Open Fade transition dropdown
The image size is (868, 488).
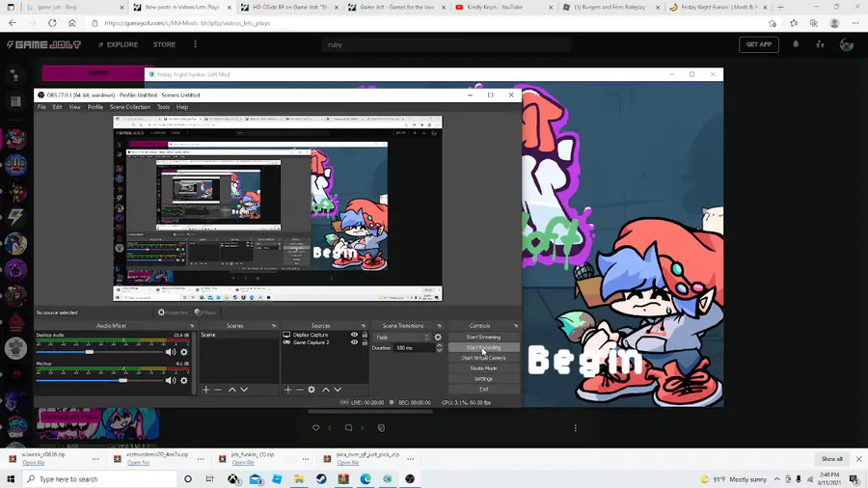coord(402,338)
